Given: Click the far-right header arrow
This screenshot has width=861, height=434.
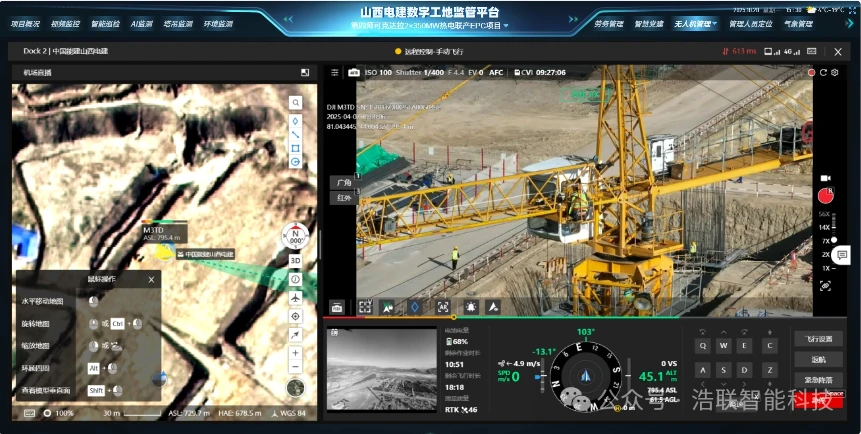Looking at the screenshot, I should (x=850, y=24).
